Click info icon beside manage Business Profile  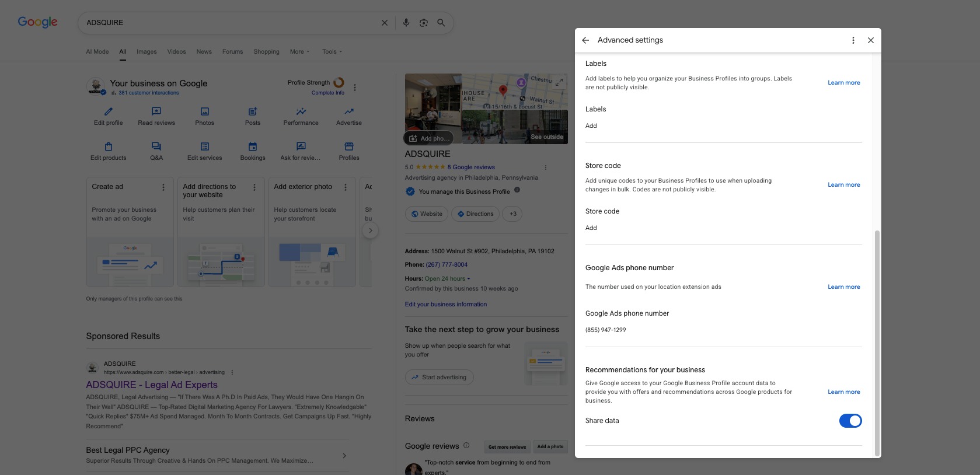click(517, 190)
